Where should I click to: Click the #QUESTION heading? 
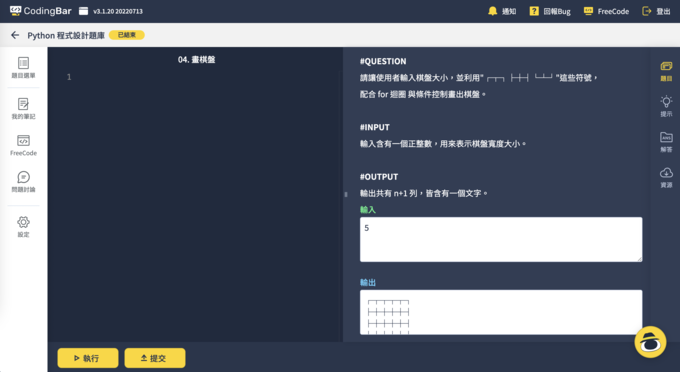[383, 61]
